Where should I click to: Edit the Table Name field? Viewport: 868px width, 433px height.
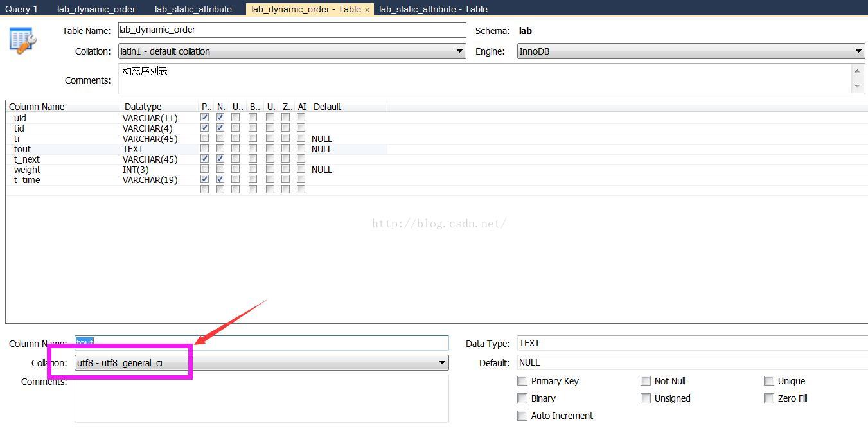click(292, 30)
